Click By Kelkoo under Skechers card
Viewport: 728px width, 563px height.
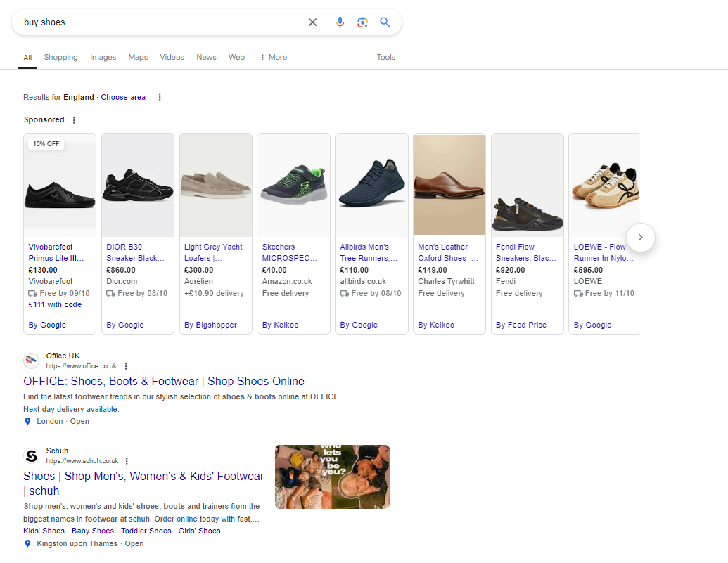click(x=280, y=325)
